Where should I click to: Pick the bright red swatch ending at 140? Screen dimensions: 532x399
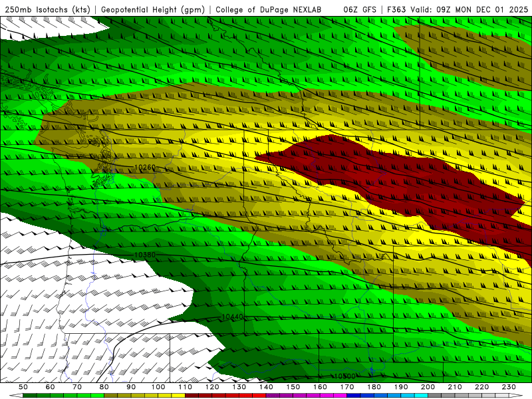point(259,395)
